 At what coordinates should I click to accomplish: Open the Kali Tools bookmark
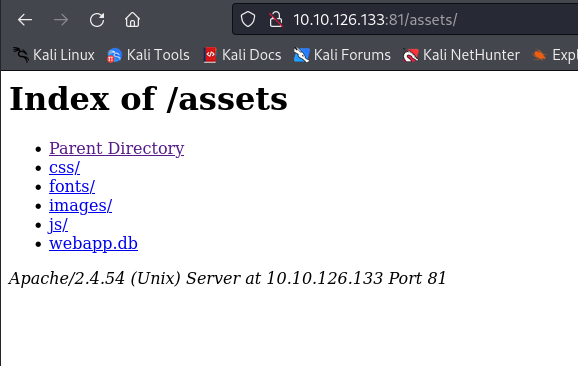148,55
